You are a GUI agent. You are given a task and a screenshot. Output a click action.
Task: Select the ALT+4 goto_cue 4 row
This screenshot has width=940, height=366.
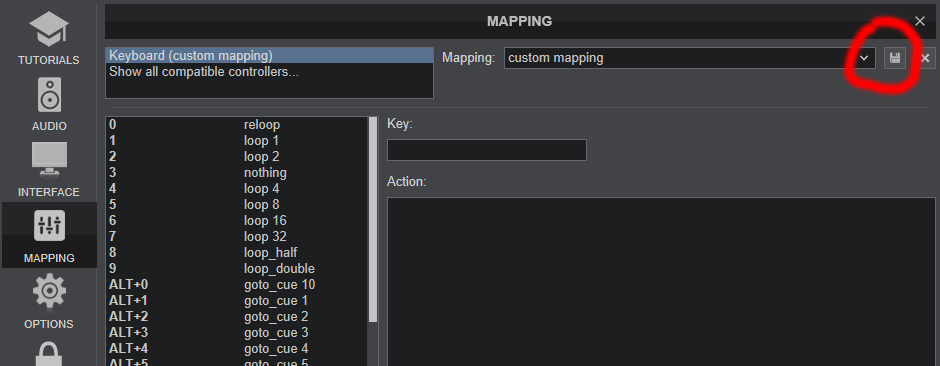click(x=237, y=348)
